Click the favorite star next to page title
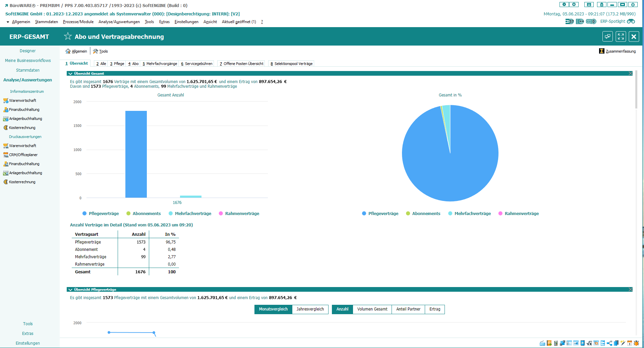 pos(68,36)
